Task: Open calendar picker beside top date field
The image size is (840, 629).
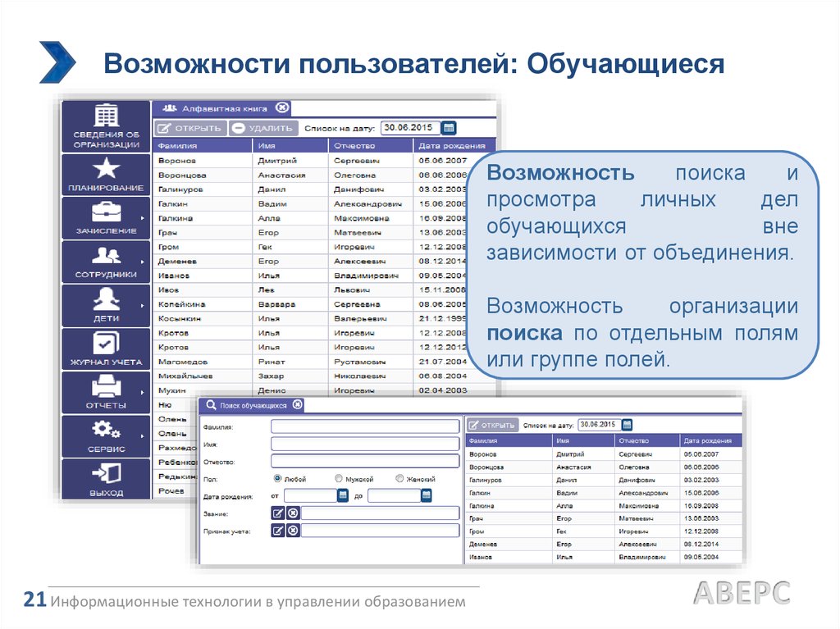Action: [x=449, y=128]
